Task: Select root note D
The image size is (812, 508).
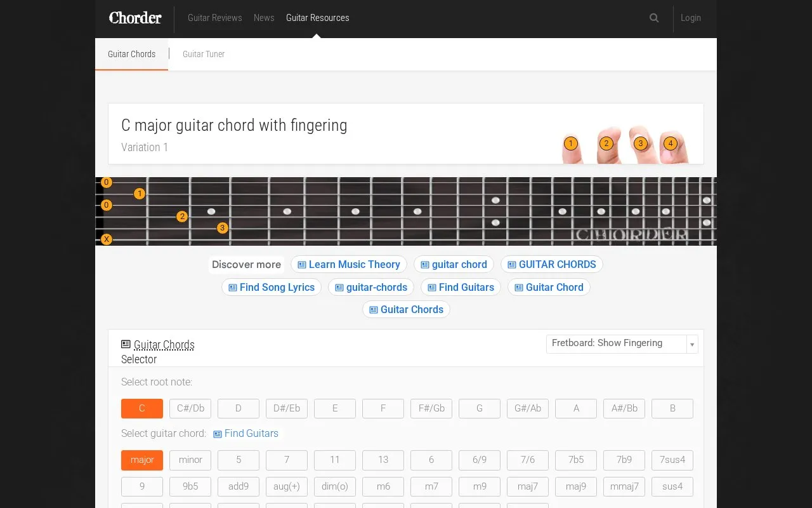Action: point(239,408)
